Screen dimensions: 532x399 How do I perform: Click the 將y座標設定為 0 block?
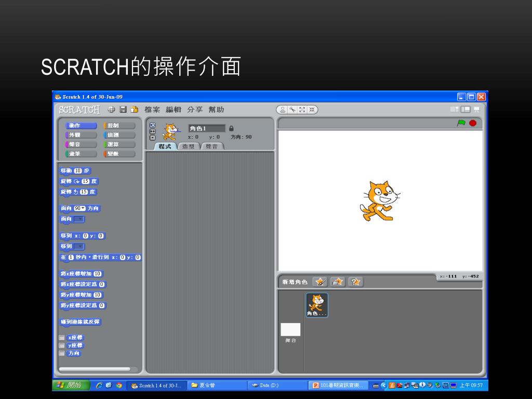point(83,305)
